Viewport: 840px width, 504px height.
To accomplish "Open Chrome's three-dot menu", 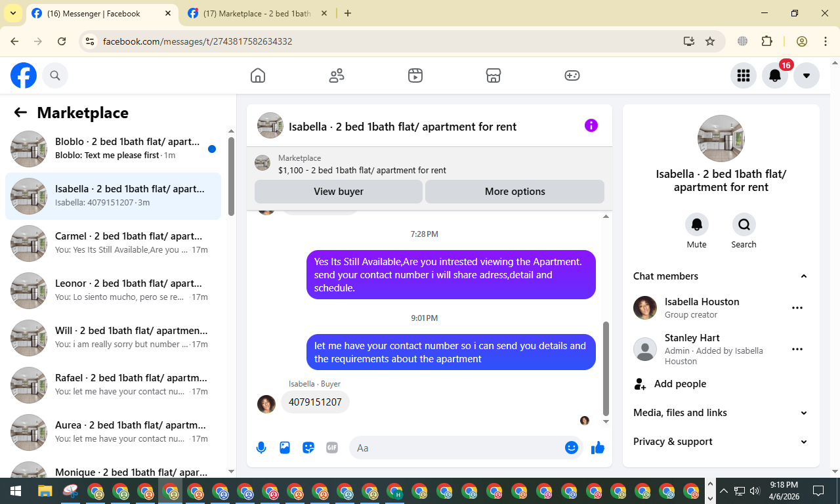I will pos(826,41).
